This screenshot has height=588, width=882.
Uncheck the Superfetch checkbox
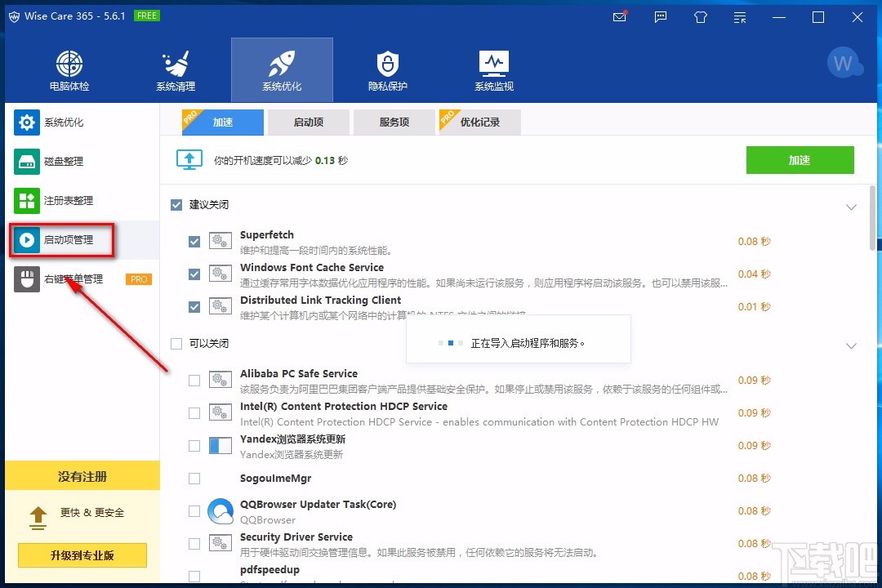(x=194, y=242)
